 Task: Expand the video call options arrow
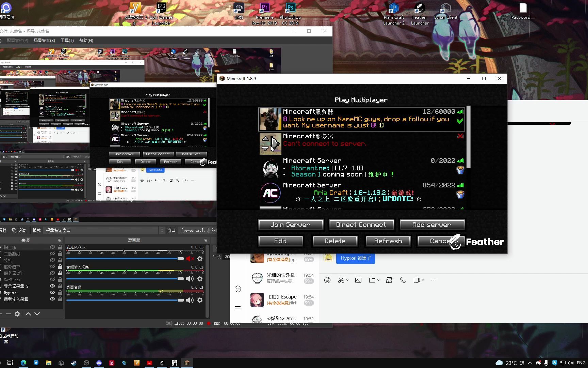coord(423,280)
